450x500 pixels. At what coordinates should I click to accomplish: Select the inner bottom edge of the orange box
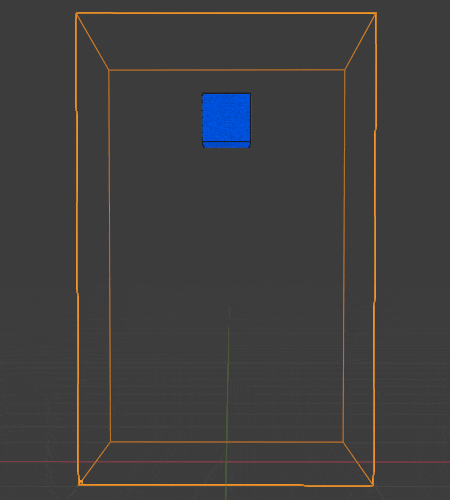(x=227, y=442)
